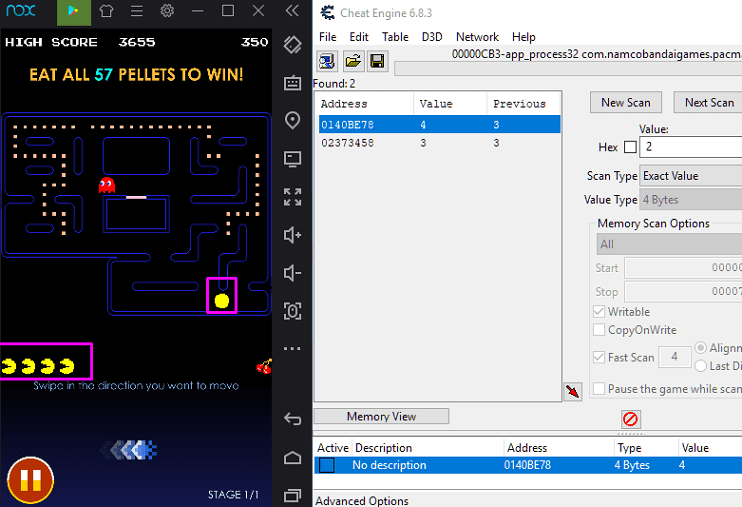This screenshot has width=742, height=507.
Task: Pause the Pac-Man game
Action: [x=30, y=480]
